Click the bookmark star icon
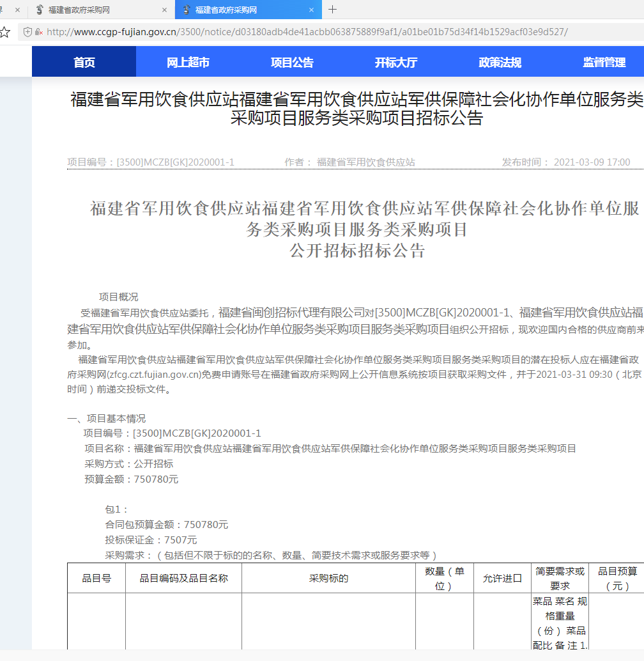 (x=4, y=32)
